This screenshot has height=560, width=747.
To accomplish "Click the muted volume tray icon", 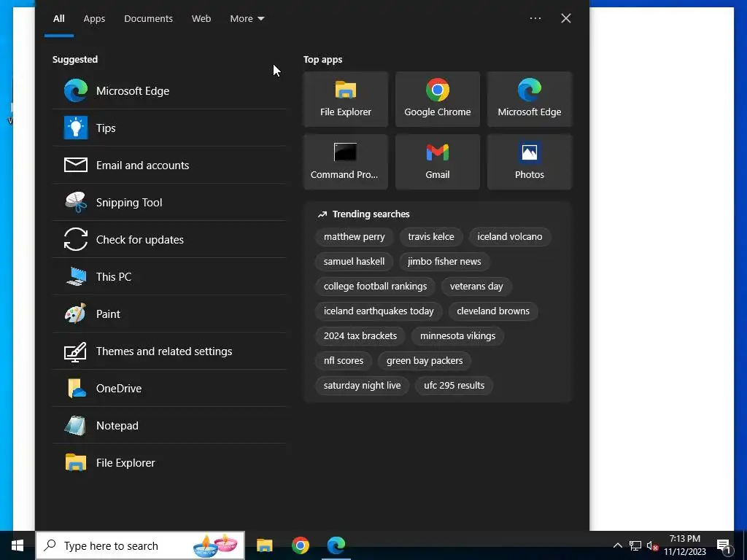I will (x=653, y=545).
